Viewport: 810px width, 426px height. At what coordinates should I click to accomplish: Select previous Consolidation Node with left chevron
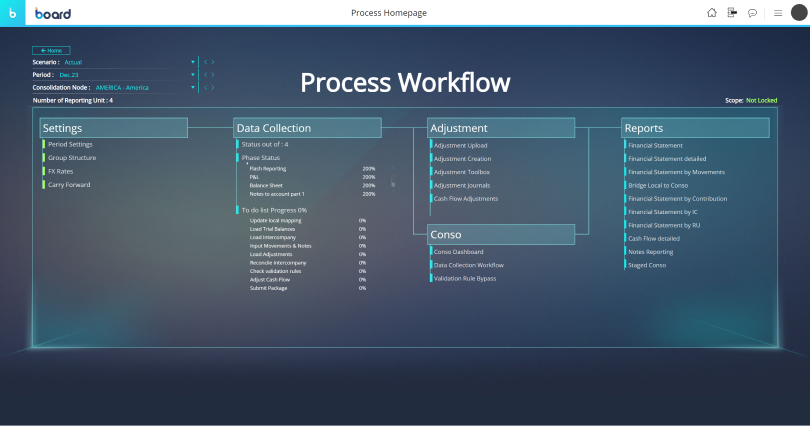(206, 87)
